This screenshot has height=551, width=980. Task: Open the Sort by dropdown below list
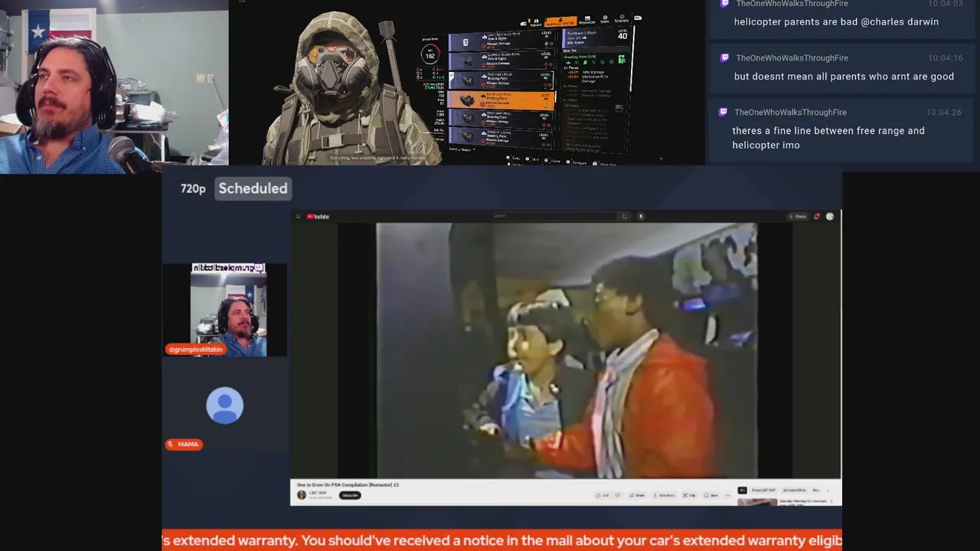tap(462, 149)
